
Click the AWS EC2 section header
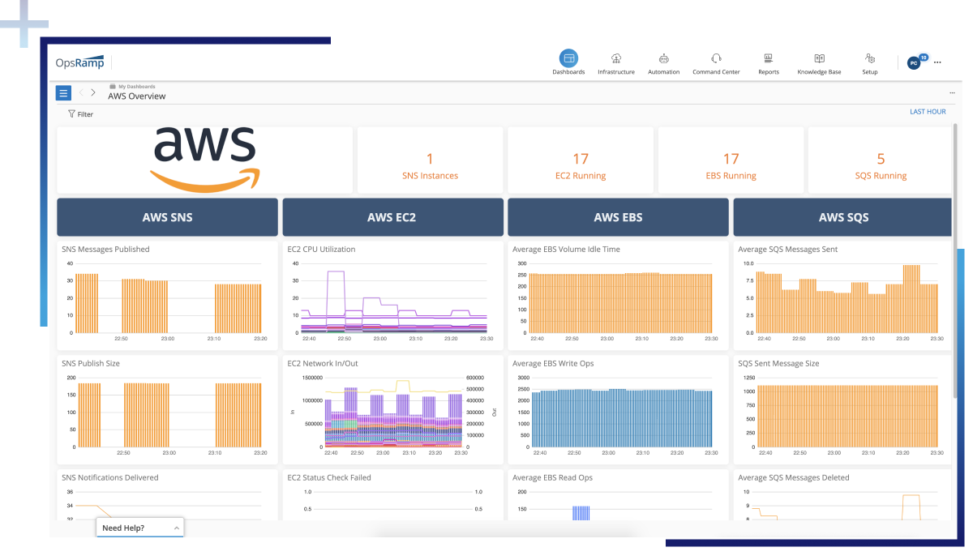[x=392, y=217]
